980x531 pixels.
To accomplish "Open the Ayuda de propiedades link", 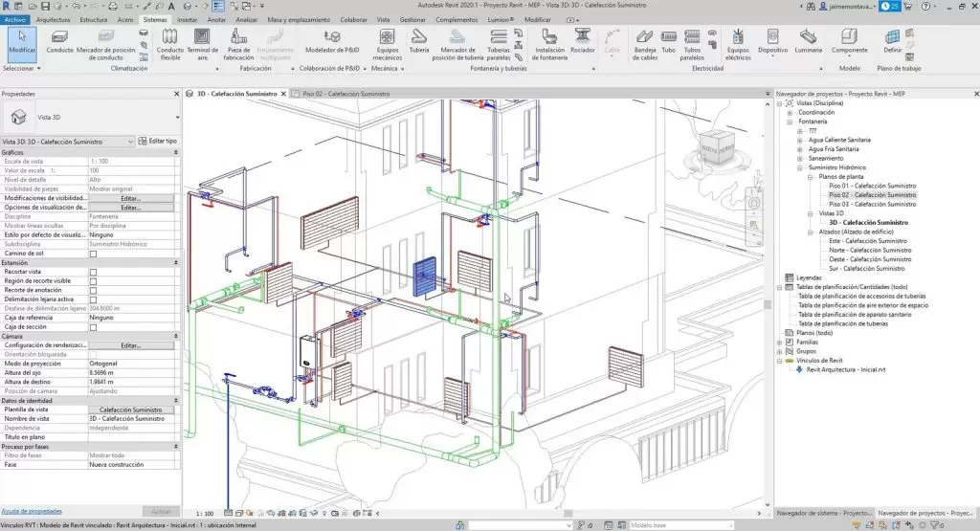I will [32, 511].
